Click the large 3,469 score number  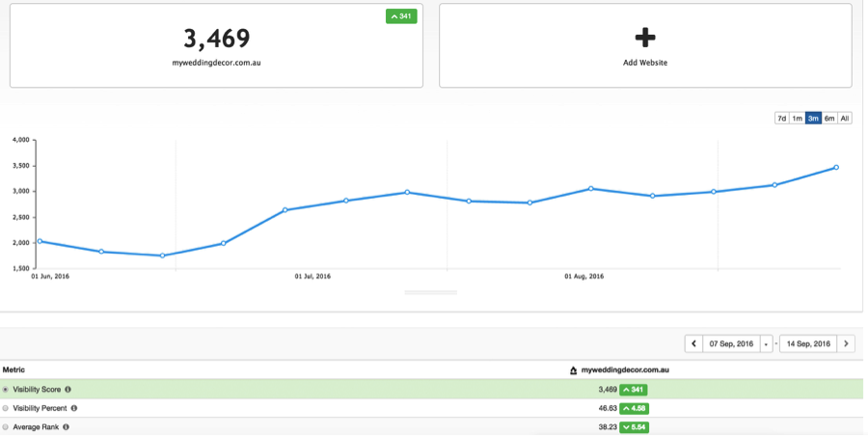tap(216, 39)
